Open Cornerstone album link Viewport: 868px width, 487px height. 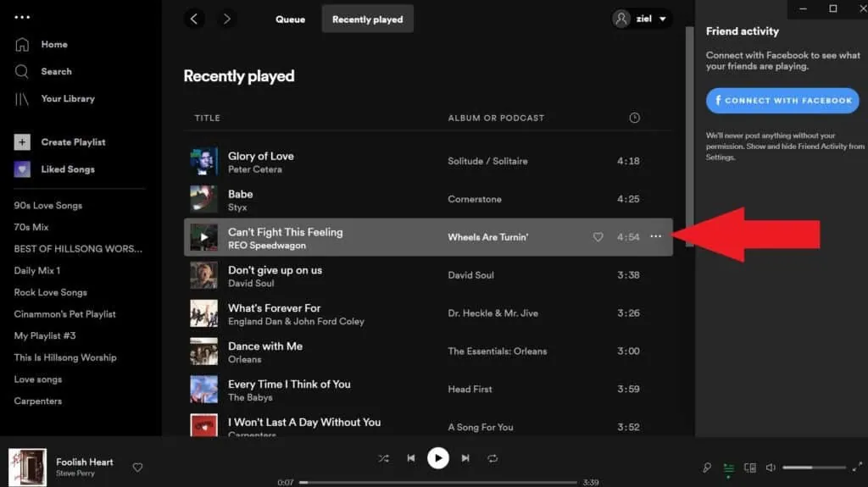coord(475,199)
